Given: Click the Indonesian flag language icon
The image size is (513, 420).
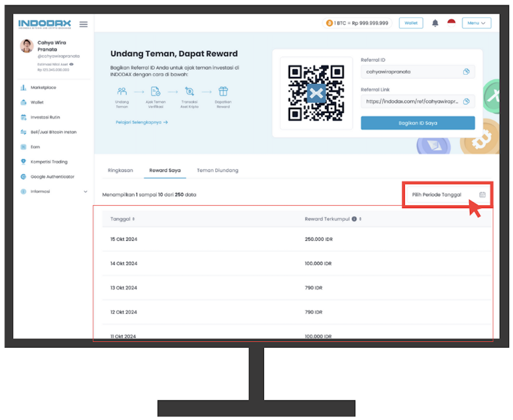Looking at the screenshot, I should click(451, 23).
